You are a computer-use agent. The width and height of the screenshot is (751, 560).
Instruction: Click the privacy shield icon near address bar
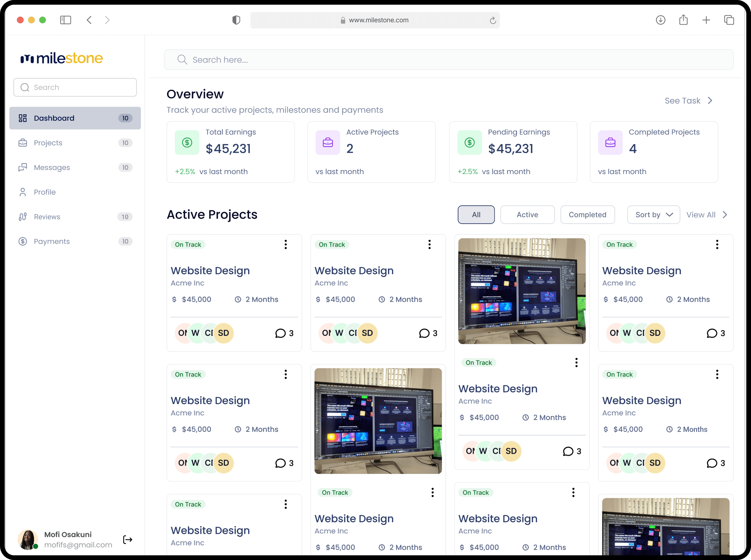click(x=236, y=20)
